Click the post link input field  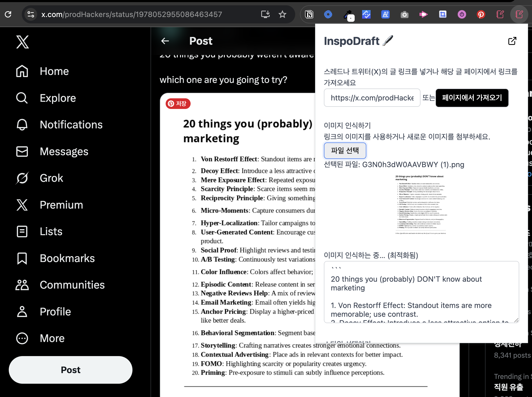click(x=372, y=98)
